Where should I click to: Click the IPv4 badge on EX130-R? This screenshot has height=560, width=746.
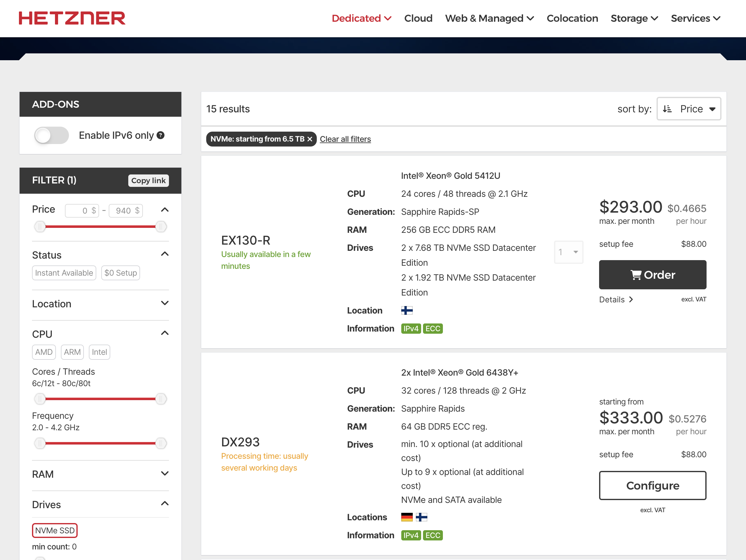(411, 328)
